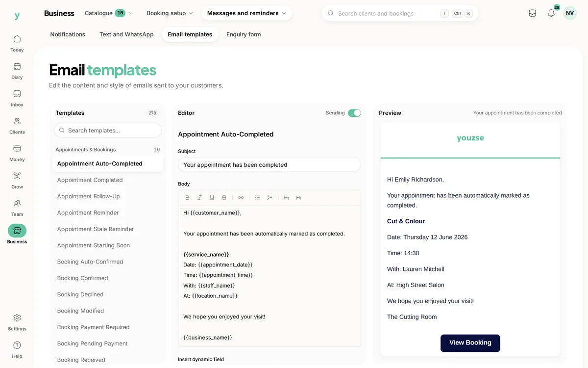588x368 pixels.
Task: Apply underline formatting in editor toolbar
Action: coord(212,198)
